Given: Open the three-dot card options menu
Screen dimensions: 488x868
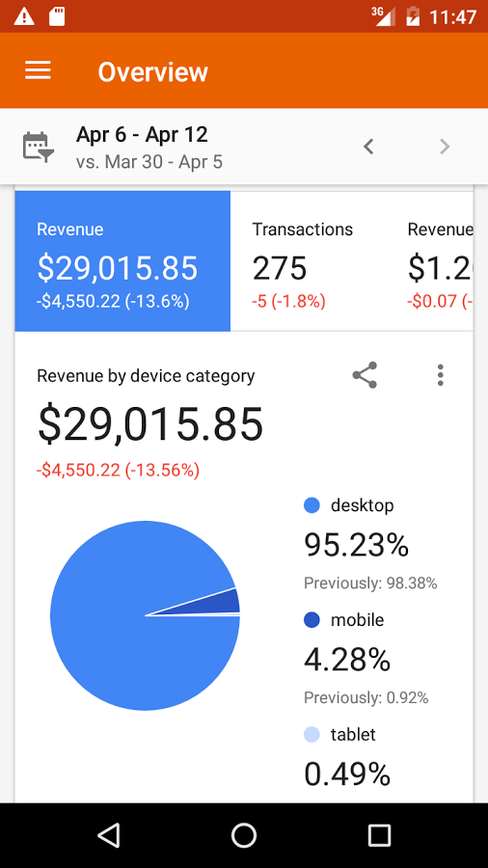Looking at the screenshot, I should click(x=441, y=375).
